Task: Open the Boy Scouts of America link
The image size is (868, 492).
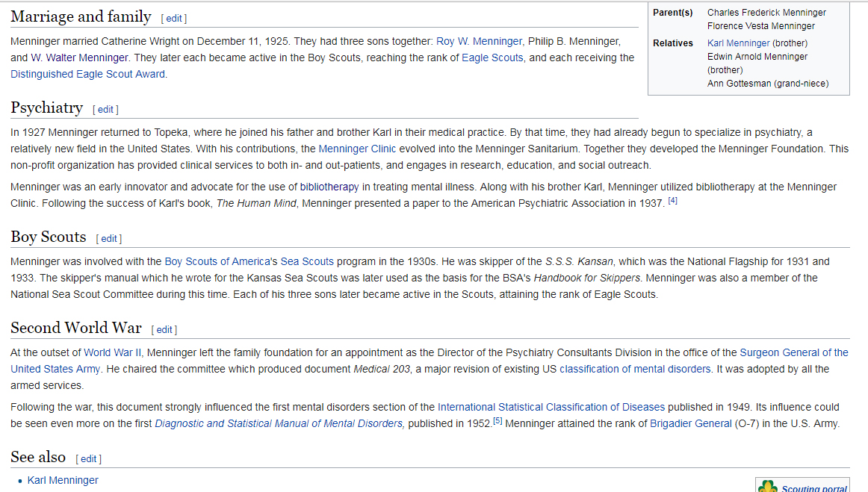Action: click(x=217, y=262)
